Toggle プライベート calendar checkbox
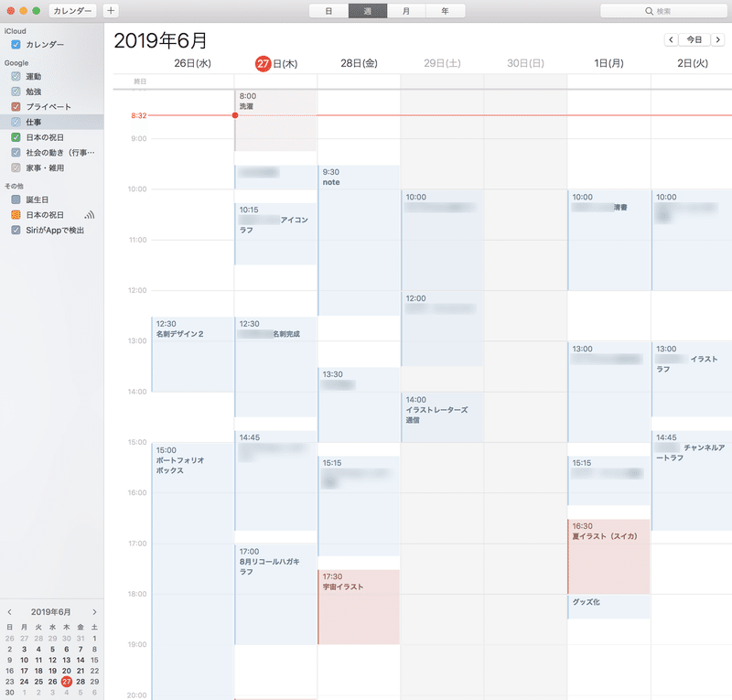 16,106
